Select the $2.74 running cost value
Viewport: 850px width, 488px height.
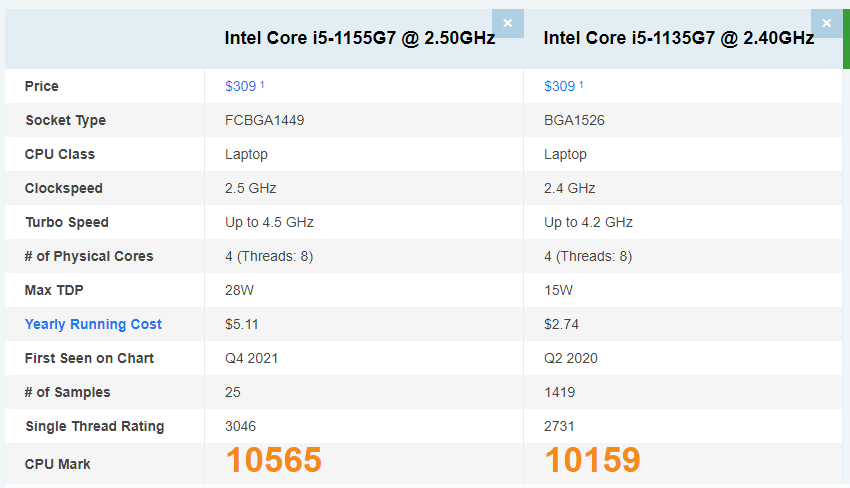click(x=561, y=324)
